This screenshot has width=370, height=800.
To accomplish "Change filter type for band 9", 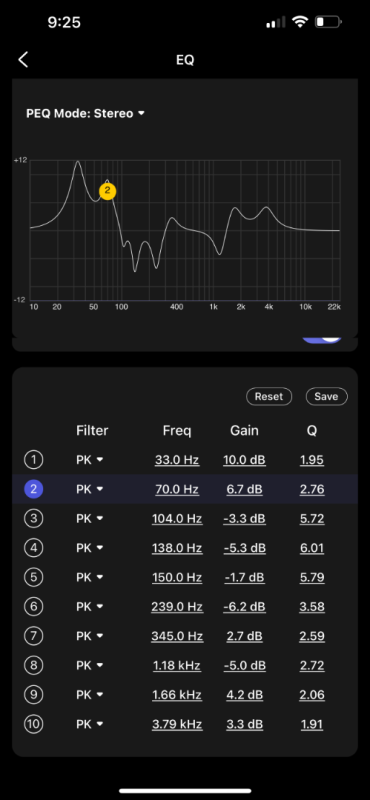I will pyautogui.click(x=90, y=695).
